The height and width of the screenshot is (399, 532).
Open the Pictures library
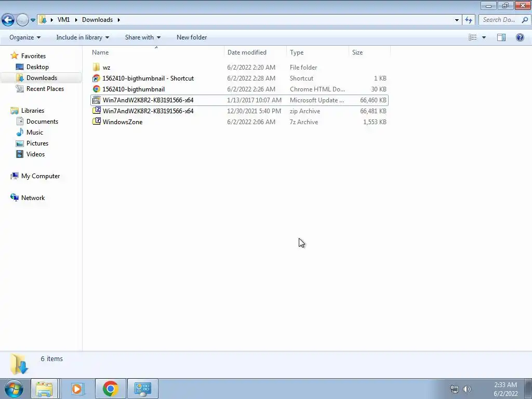click(x=37, y=143)
